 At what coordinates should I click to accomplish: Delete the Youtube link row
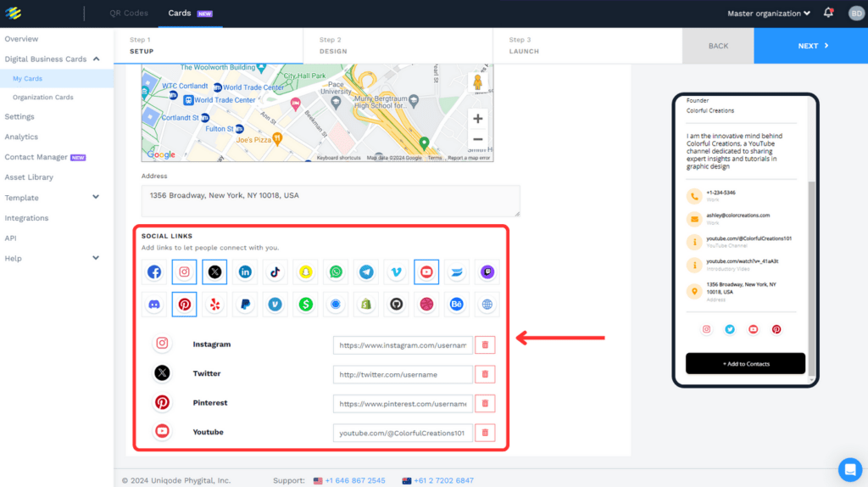(x=485, y=433)
